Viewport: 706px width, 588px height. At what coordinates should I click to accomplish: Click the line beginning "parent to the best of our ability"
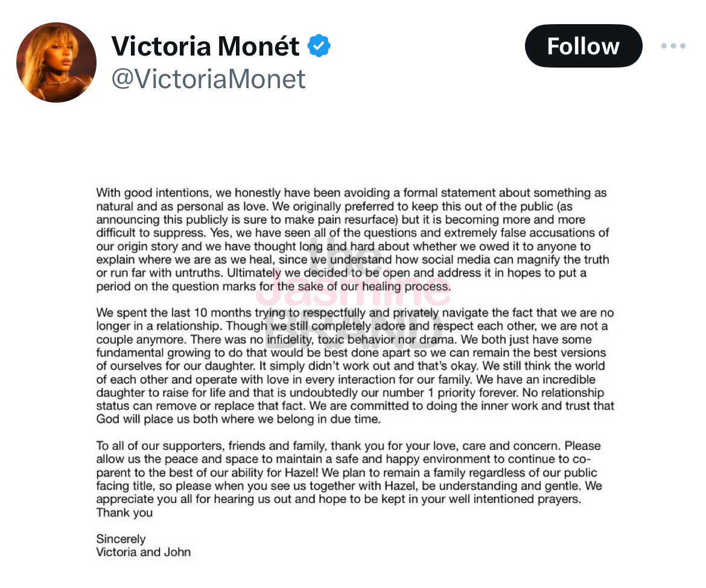[x=347, y=473]
